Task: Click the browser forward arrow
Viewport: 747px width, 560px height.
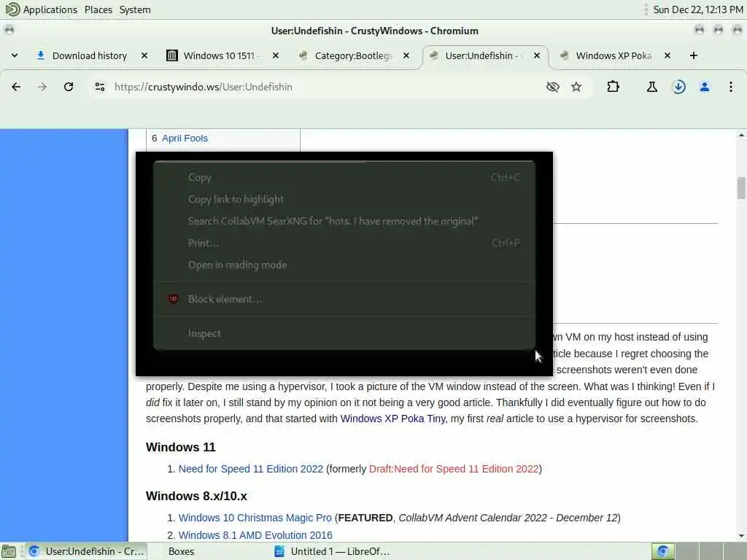Action: pyautogui.click(x=42, y=87)
